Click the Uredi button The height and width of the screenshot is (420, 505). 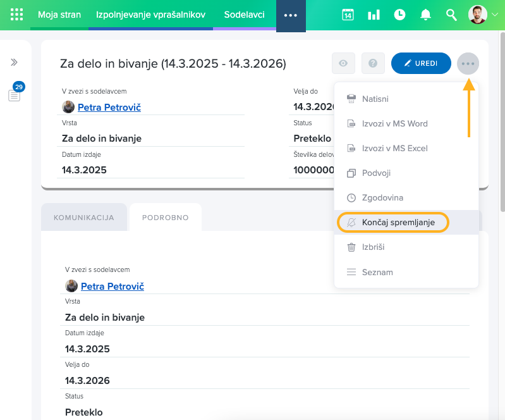tap(421, 63)
